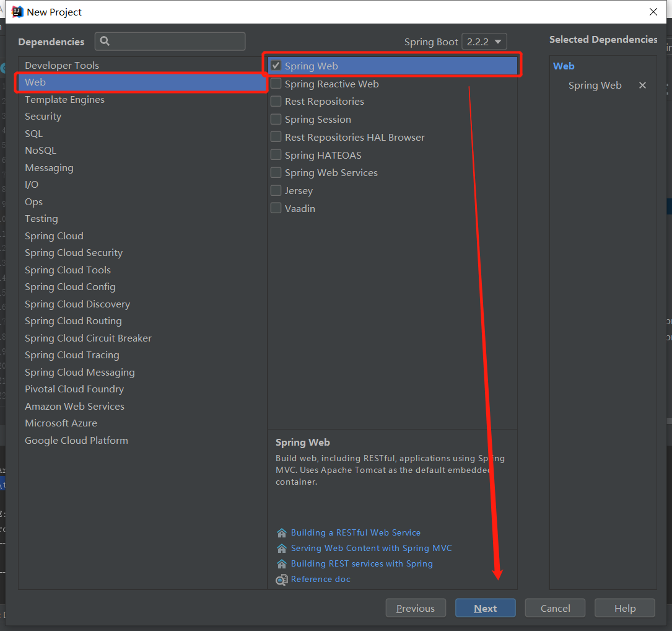This screenshot has width=672, height=631.
Task: Choose Google Cloud Platform category
Action: point(142,441)
